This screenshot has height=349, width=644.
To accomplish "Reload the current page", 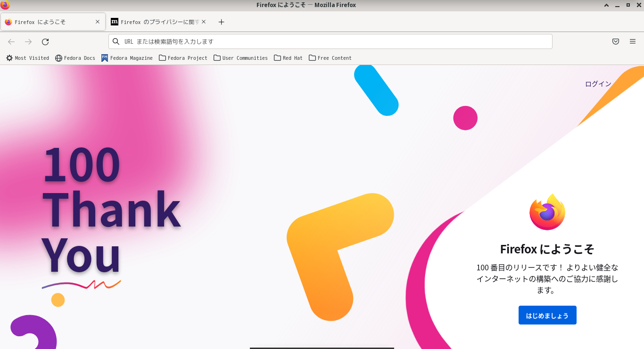I will click(45, 41).
